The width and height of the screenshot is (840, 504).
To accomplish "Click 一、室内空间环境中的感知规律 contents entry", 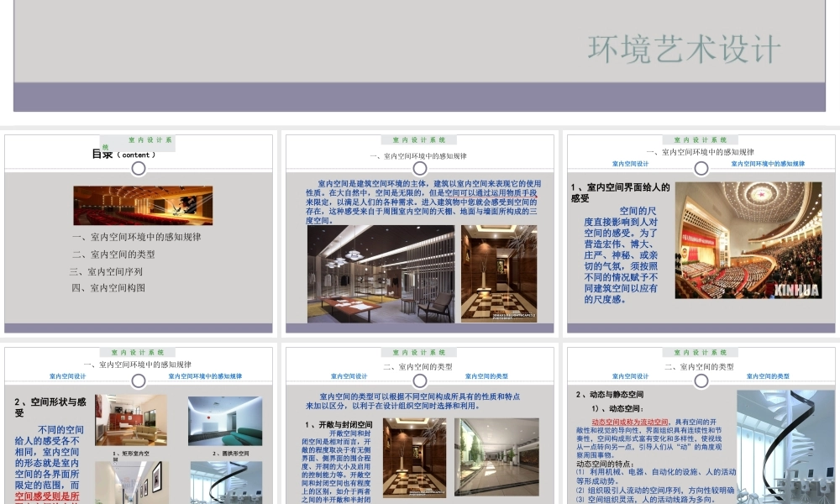I will pyautogui.click(x=137, y=237).
